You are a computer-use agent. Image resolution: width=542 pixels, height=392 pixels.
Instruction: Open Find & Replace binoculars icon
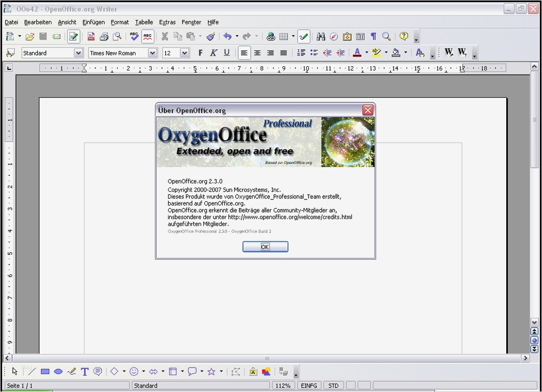321,36
